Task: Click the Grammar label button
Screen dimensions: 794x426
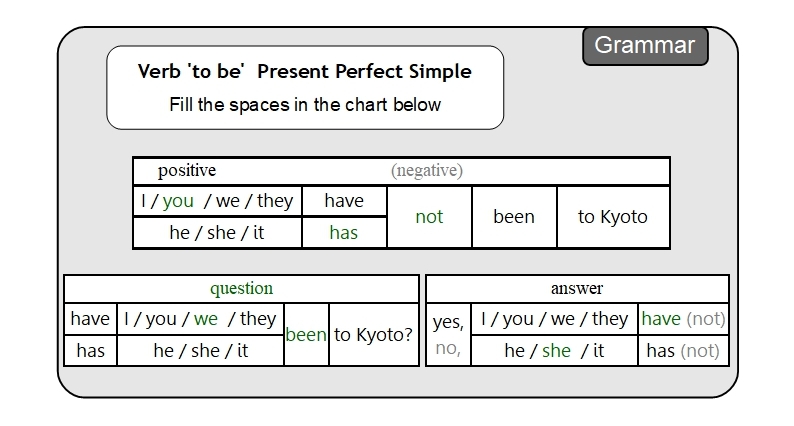Action: coord(644,45)
